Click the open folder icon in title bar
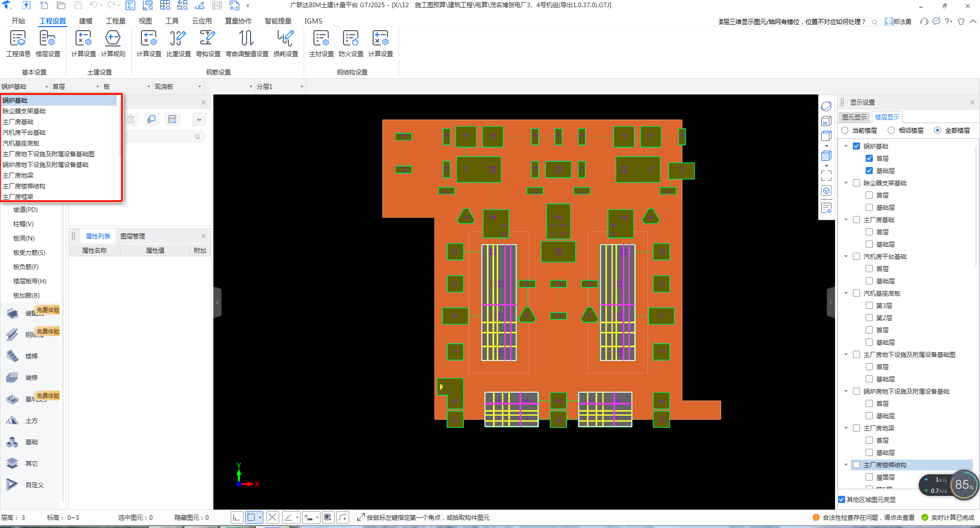980x528 pixels. coord(61,6)
